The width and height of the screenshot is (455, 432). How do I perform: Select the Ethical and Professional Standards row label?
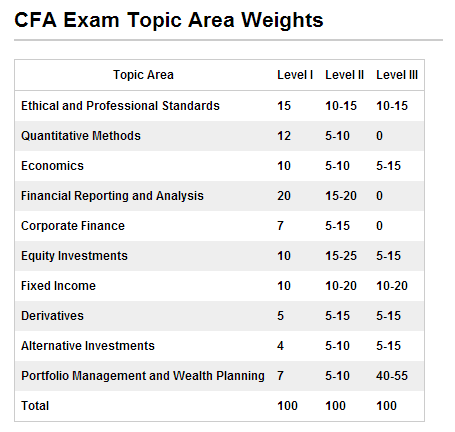coord(120,106)
